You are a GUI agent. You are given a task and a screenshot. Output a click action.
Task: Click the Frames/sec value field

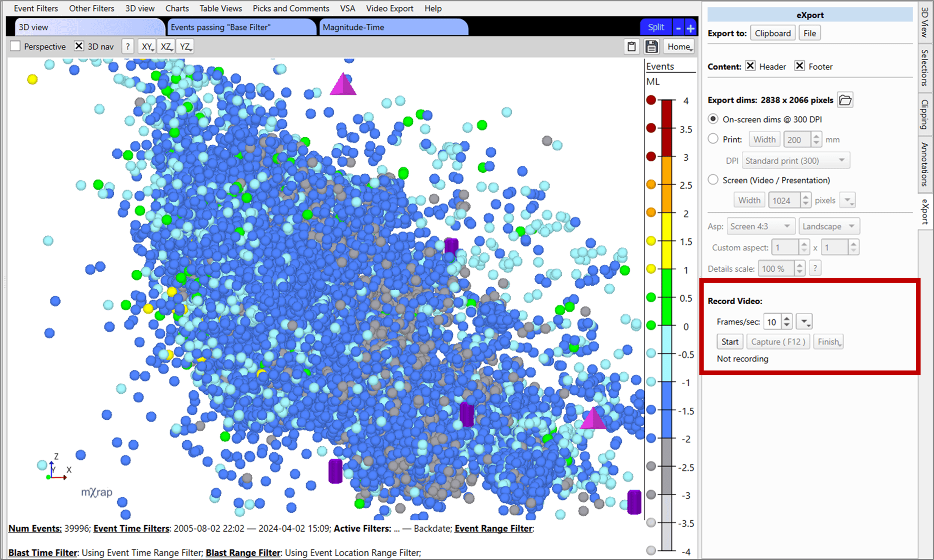click(773, 322)
